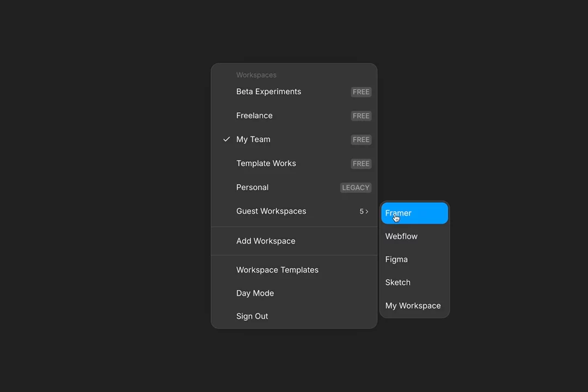Switch to the Freelance workspace

[x=294, y=115]
